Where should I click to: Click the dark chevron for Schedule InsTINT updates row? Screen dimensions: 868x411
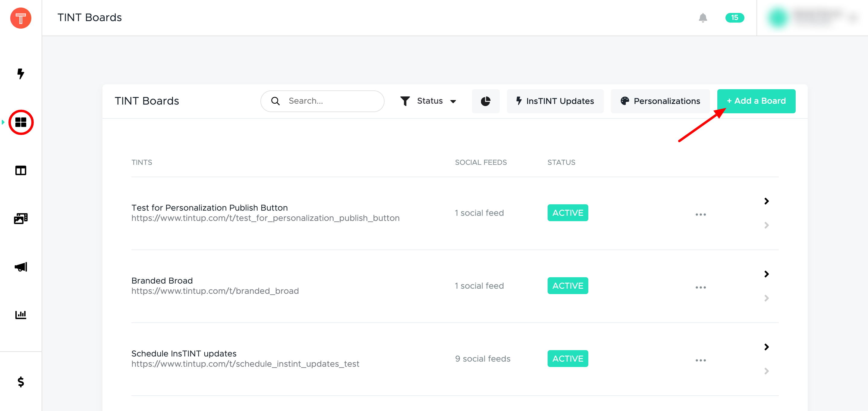pos(766,347)
